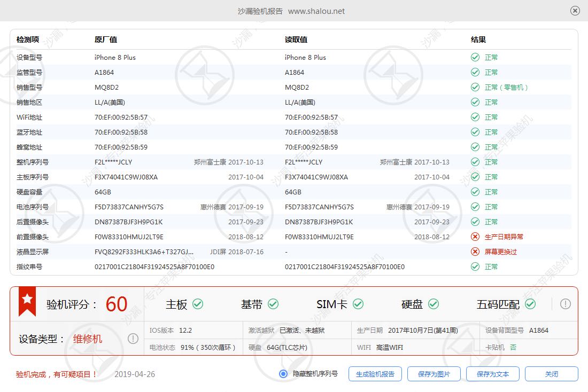Click the green check icon in 蜂窝地址 row
The width and height of the screenshot is (588, 392).
point(475,147)
